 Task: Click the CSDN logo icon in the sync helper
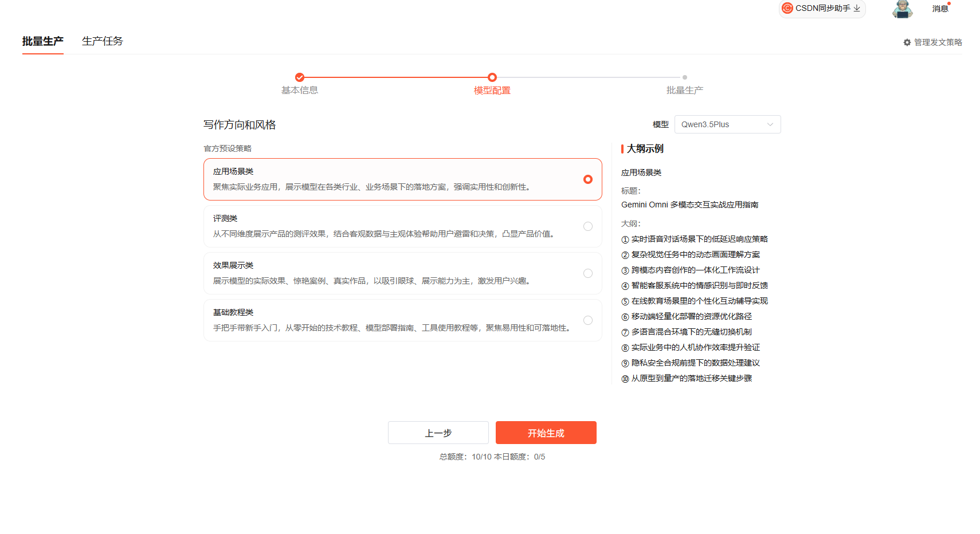coord(787,8)
